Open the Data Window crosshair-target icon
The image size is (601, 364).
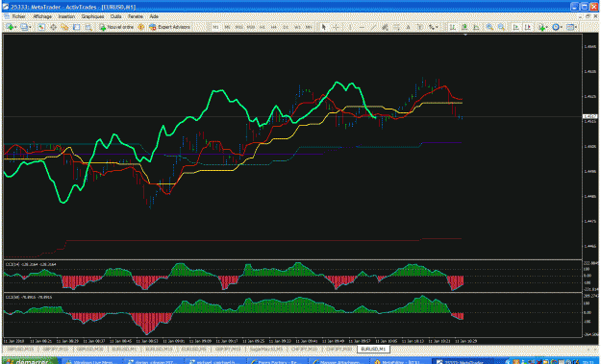[x=53, y=27]
